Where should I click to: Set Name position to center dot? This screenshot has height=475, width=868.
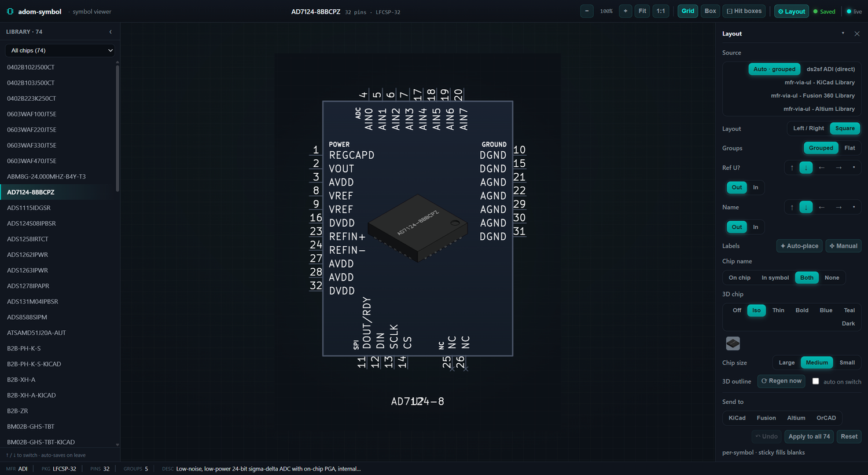click(854, 207)
